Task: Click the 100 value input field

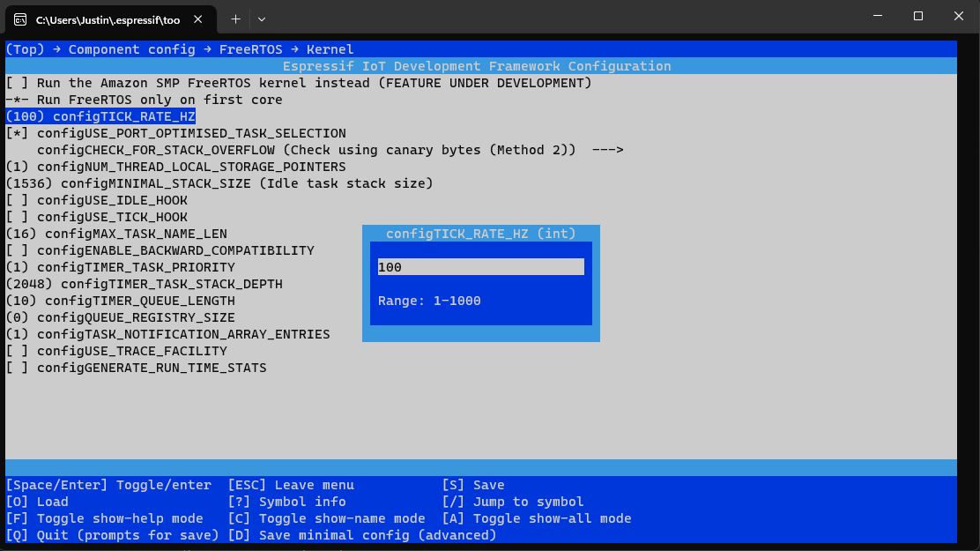Action: click(x=480, y=266)
